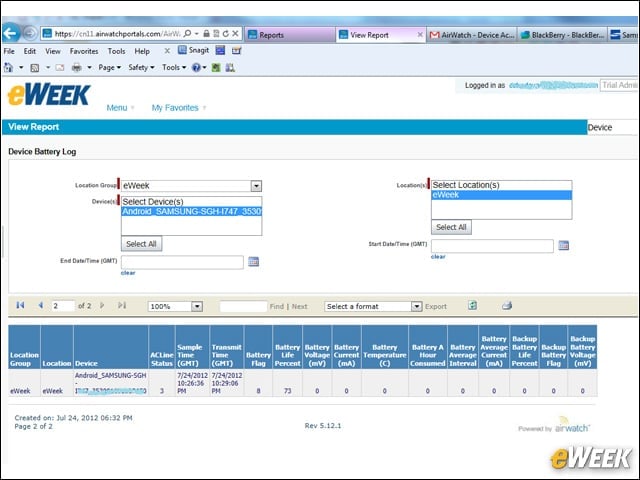Select Android_SAMSUNG-SGH-I747 device in list
640x480 pixels.
pos(191,211)
